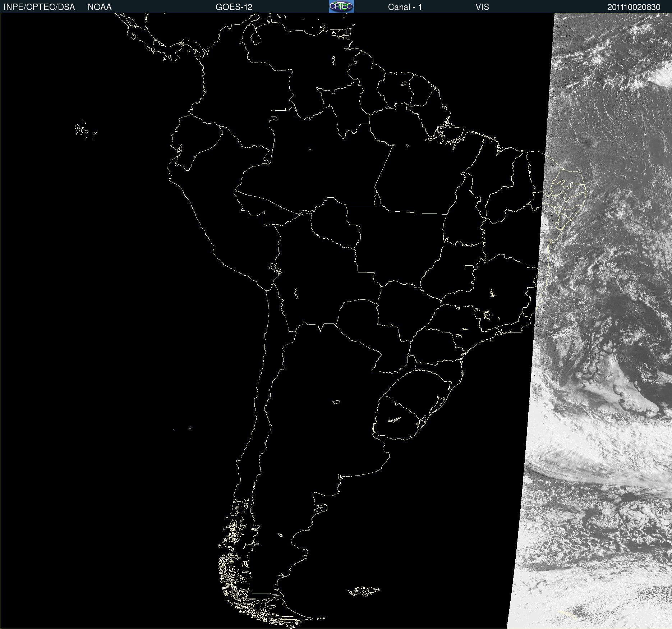Screen dimensions: 672x629
Task: Click the GOES-12 satellite label
Action: point(234,7)
